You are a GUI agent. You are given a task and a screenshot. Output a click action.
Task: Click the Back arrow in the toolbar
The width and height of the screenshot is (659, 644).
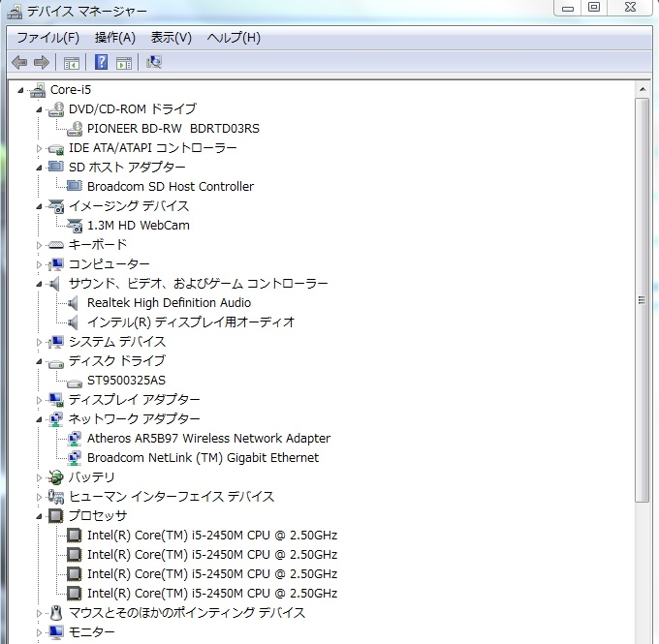coord(19,63)
